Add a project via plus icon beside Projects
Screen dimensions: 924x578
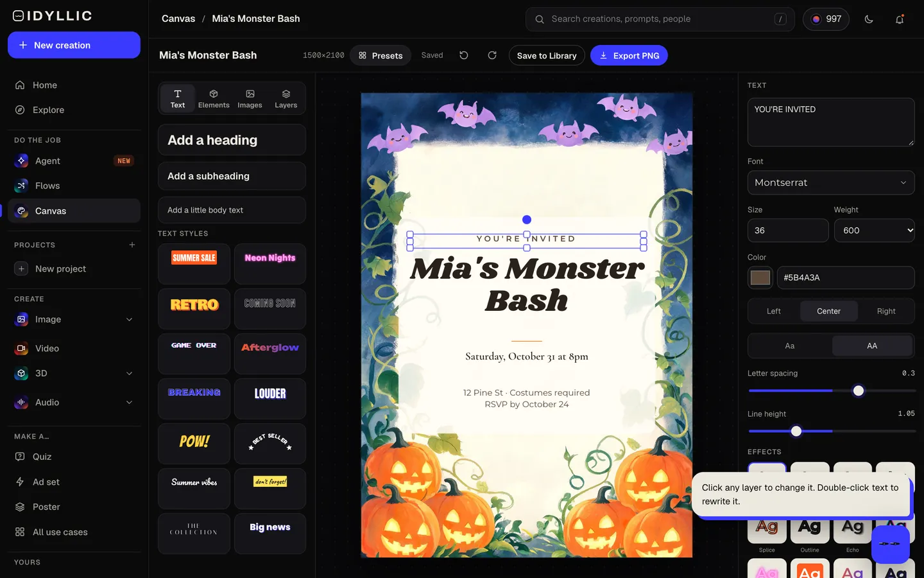pyautogui.click(x=132, y=245)
